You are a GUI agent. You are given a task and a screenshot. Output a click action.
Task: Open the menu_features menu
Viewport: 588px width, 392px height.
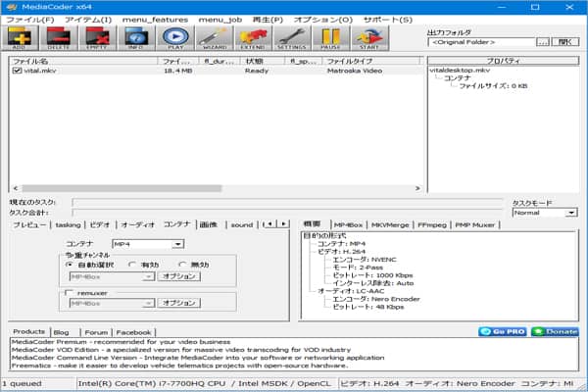155,20
